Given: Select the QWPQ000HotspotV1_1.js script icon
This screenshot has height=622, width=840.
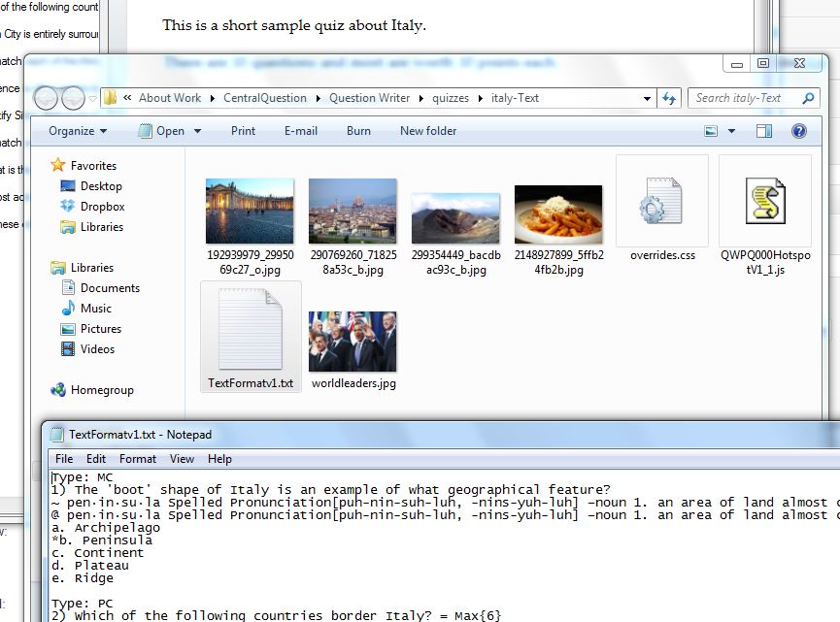Looking at the screenshot, I should [x=765, y=201].
